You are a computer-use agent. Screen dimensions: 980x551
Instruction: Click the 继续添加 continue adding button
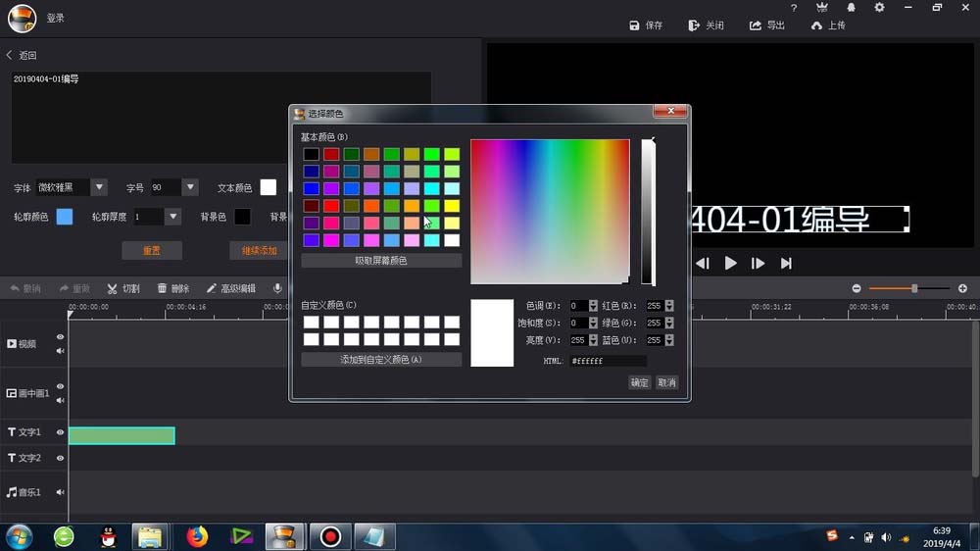click(260, 250)
